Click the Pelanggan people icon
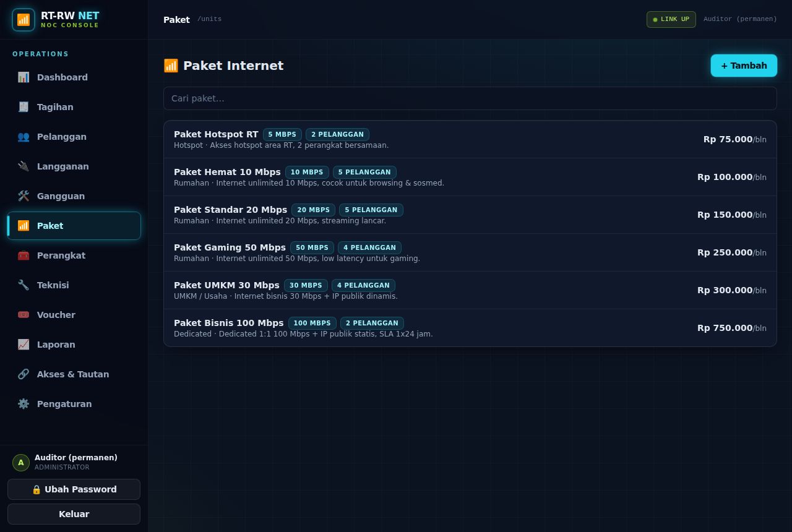792x532 pixels. click(x=24, y=137)
